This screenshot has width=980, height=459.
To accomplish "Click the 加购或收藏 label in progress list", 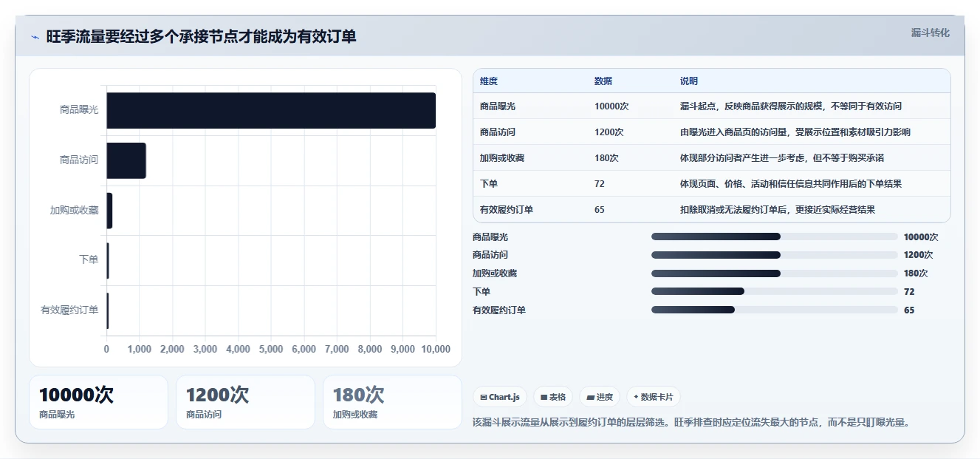I will 495,273.
